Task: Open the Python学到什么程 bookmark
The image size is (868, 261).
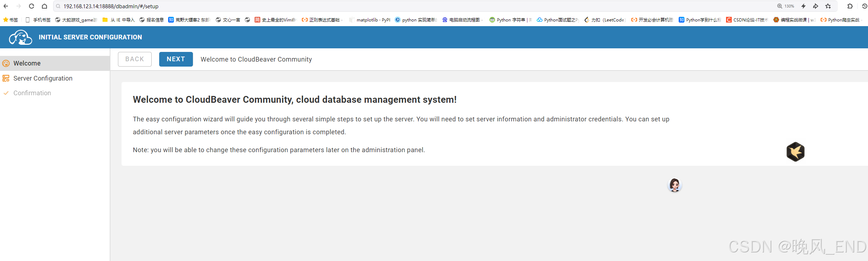Action: pos(700,20)
